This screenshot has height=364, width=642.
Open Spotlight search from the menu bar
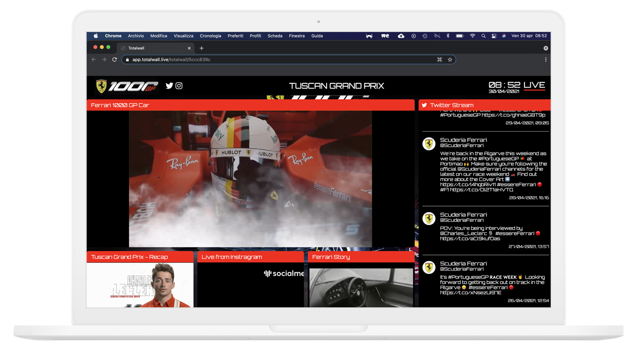coord(483,36)
